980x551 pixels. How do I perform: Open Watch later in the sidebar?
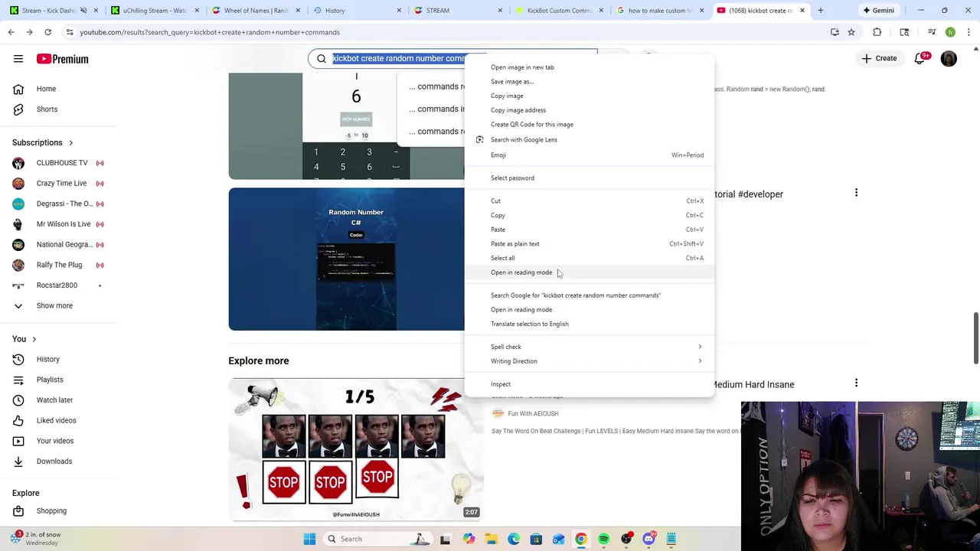pyautogui.click(x=54, y=400)
